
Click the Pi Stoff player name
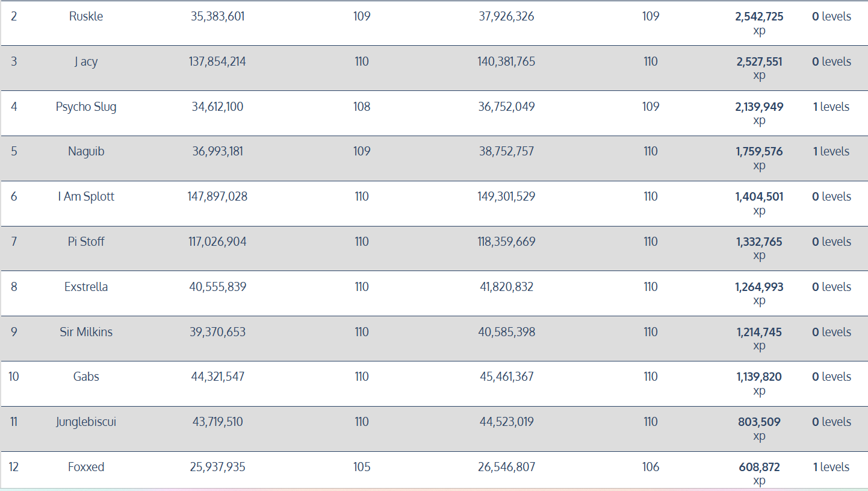click(x=86, y=242)
